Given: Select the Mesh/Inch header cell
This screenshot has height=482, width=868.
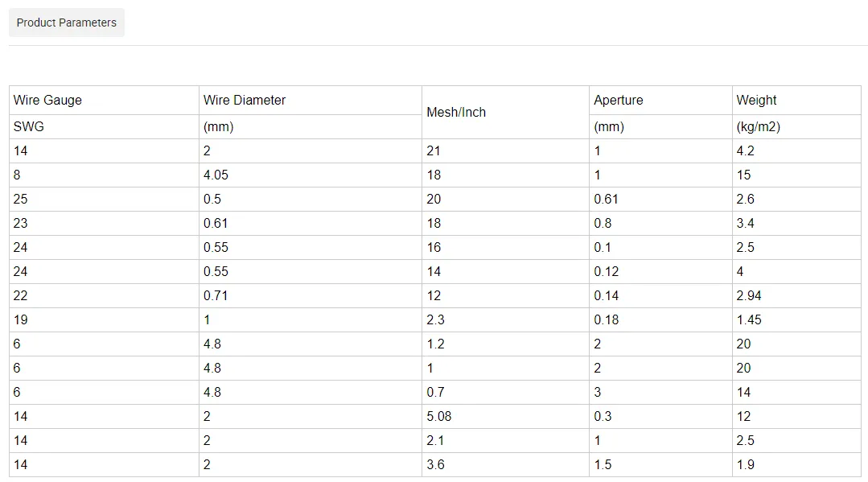Looking at the screenshot, I should coord(456,113).
